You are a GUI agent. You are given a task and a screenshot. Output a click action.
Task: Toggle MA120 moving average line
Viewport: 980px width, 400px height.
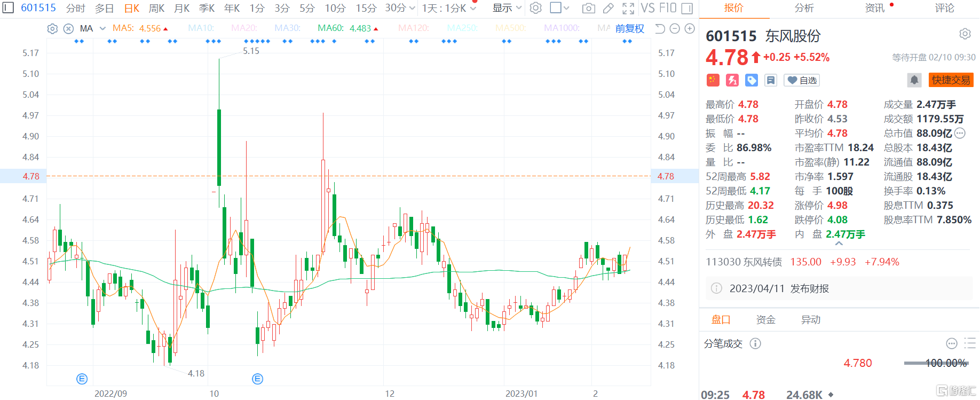(x=414, y=28)
